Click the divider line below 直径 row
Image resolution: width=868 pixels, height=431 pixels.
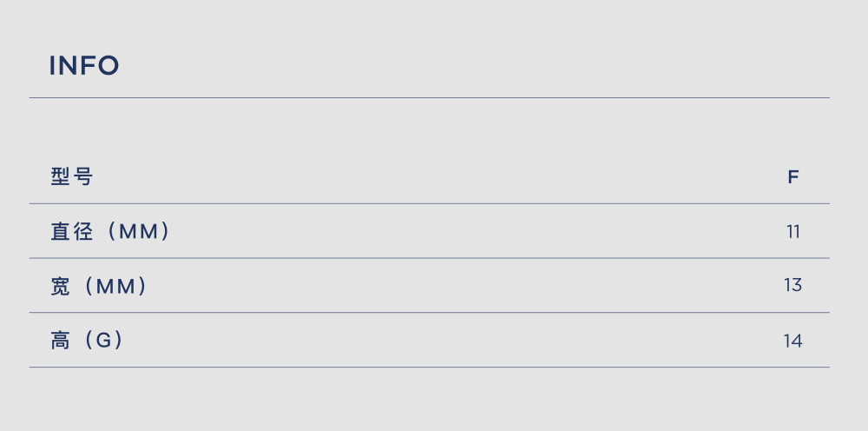click(x=429, y=258)
